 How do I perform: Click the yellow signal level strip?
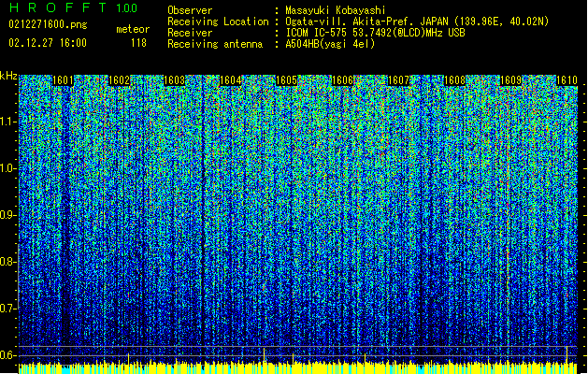(299, 367)
